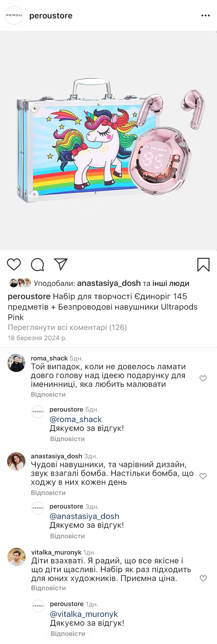Image resolution: width=217 pixels, height=644 pixels.
Task: Open the comment bubble icon
Action: 37,265
